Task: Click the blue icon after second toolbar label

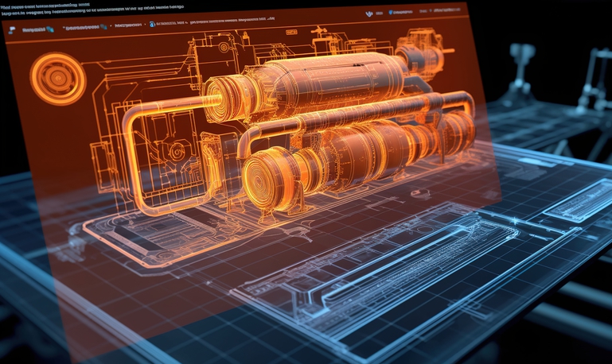Action: 103,26
